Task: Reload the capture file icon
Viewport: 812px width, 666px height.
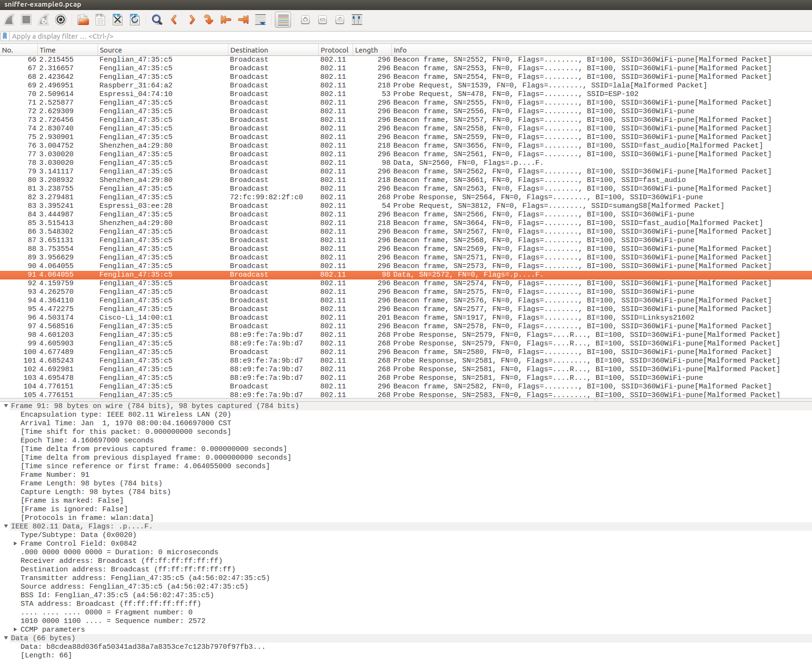Action: pyautogui.click(x=135, y=20)
